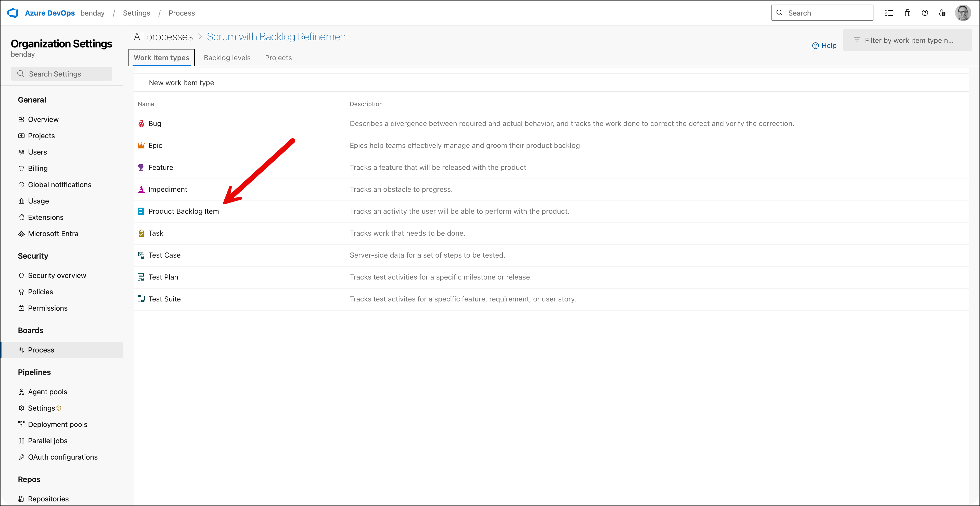Image resolution: width=980 pixels, height=506 pixels.
Task: Click the Feature trophy icon
Action: 141,167
